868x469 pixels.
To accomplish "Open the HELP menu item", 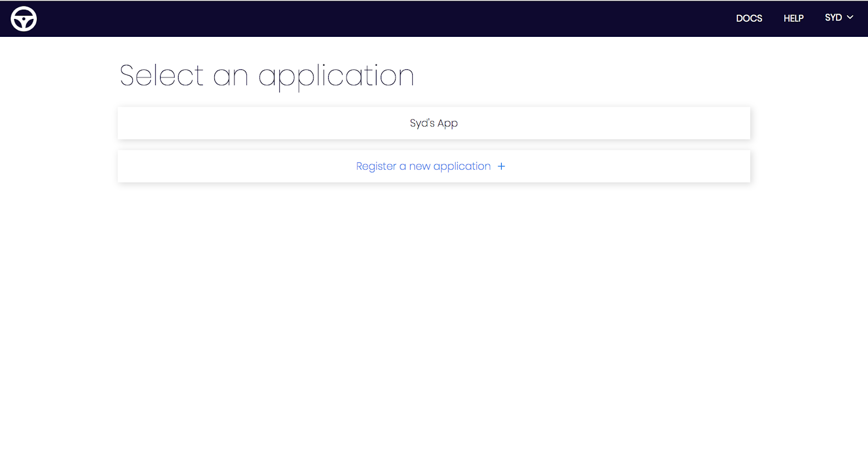I will (x=793, y=18).
